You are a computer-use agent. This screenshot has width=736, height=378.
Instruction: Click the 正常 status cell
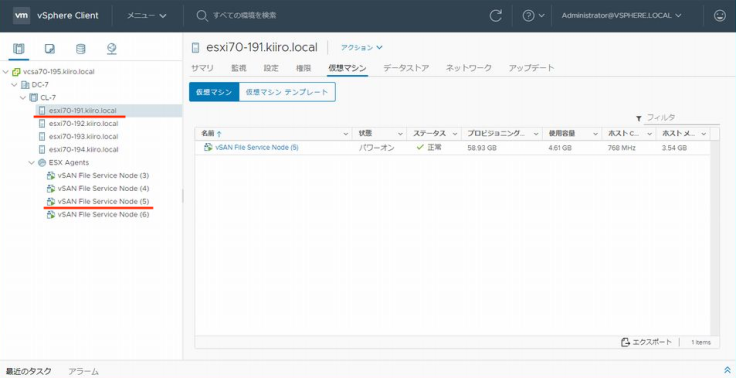point(429,147)
